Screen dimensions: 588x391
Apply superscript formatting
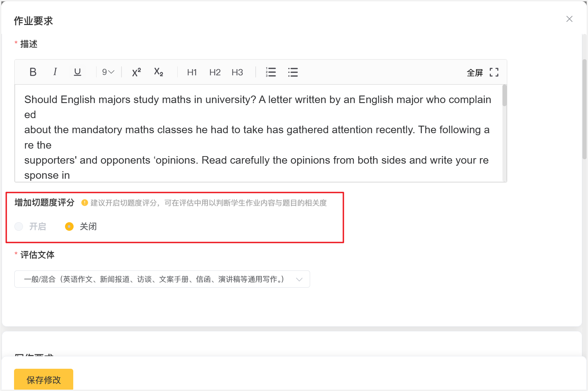(x=136, y=72)
